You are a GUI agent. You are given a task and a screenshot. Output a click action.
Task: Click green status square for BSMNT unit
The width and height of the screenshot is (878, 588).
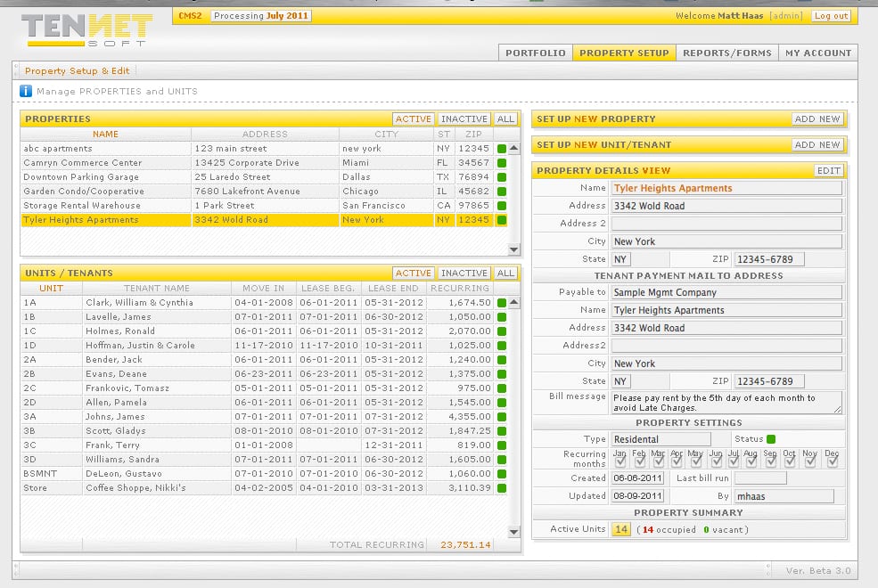(502, 474)
